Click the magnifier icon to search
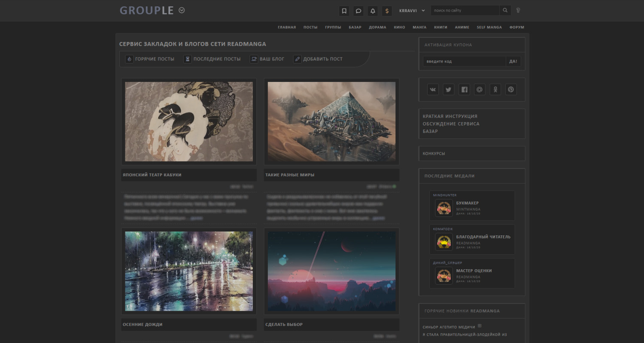 (505, 10)
